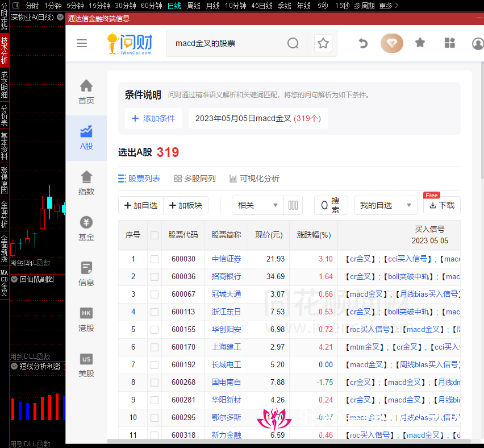The height and width of the screenshot is (448, 484).
Task: Open the user profile avatar
Action: point(478,44)
